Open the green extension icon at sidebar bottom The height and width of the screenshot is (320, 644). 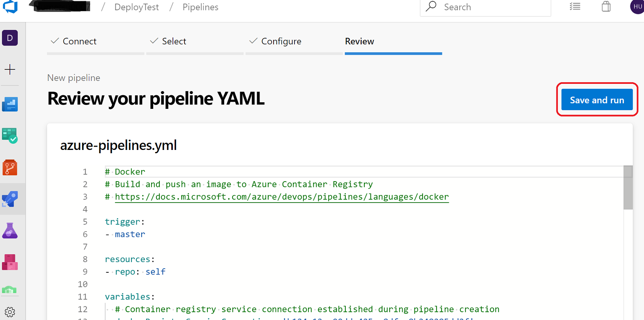point(10,290)
